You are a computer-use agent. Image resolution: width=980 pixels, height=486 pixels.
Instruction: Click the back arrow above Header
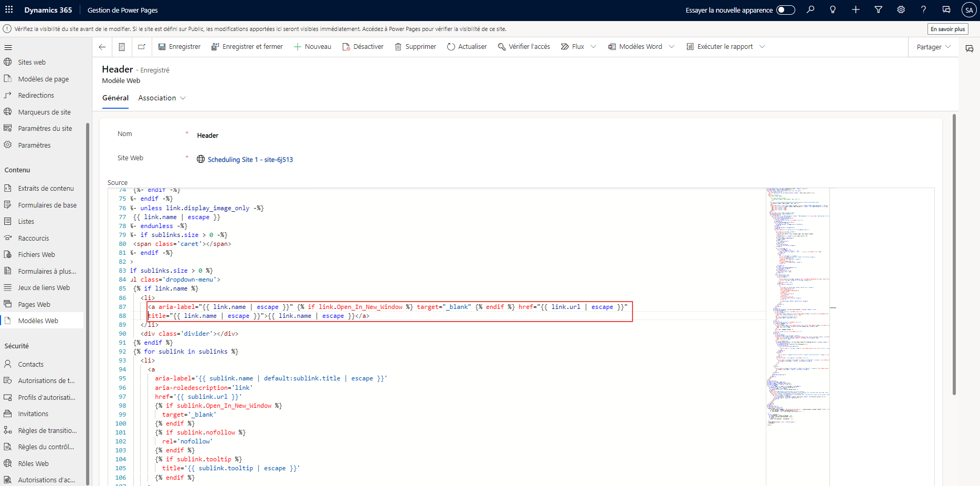point(102,47)
